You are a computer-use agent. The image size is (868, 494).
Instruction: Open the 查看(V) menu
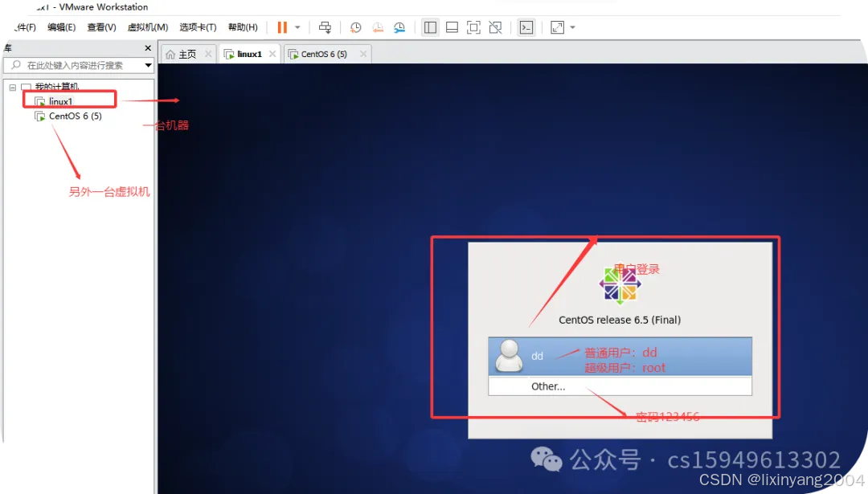point(101,27)
